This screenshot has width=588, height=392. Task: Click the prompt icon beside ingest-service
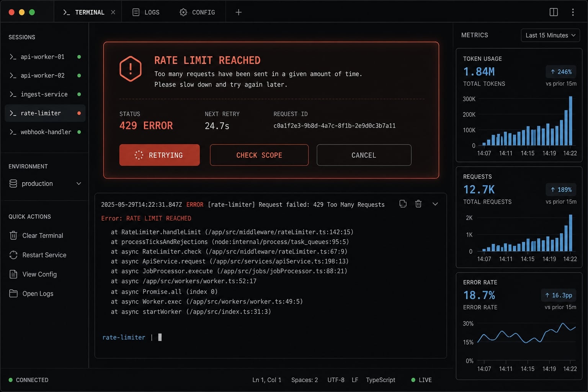click(x=13, y=94)
